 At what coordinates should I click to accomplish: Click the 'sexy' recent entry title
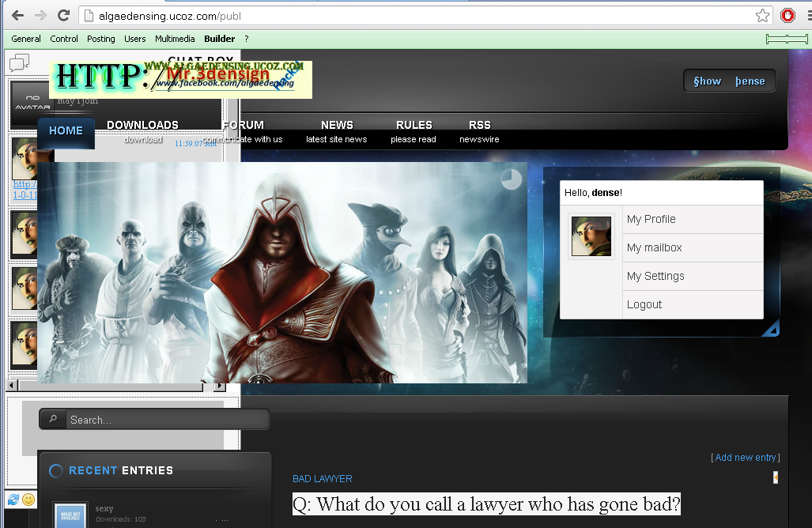click(104, 508)
